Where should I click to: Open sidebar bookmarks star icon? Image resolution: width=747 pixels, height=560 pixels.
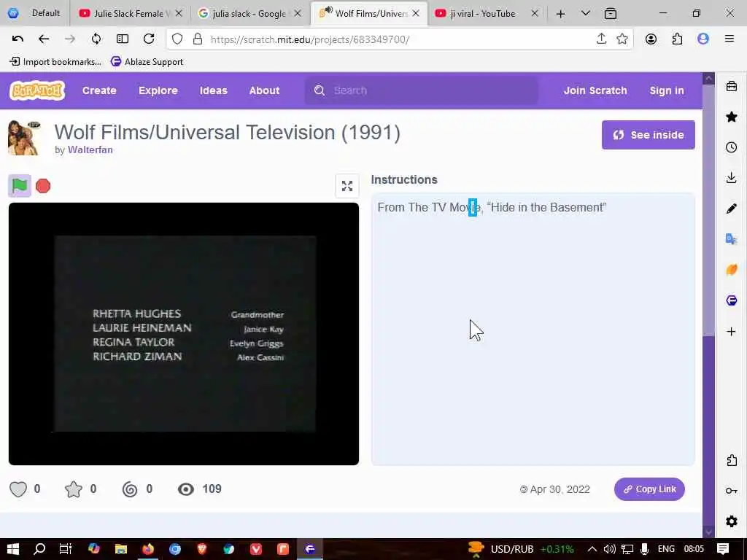[x=732, y=117]
